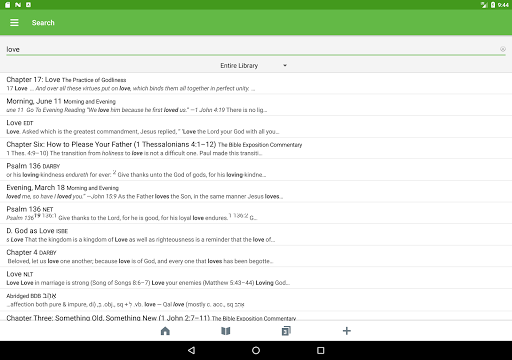The height and width of the screenshot is (360, 512).
Task: Clear the search text with the X icon
Action: (x=503, y=49)
